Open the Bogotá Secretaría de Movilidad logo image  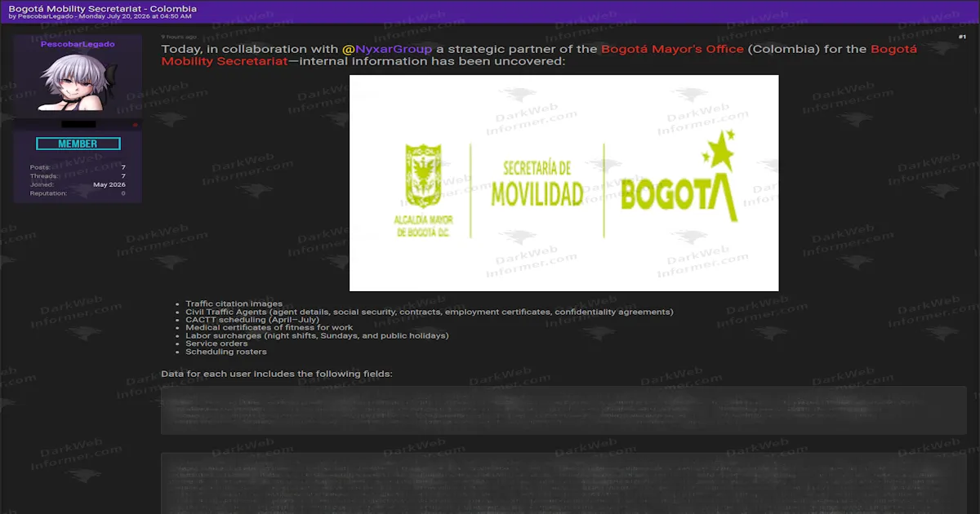[x=563, y=183]
